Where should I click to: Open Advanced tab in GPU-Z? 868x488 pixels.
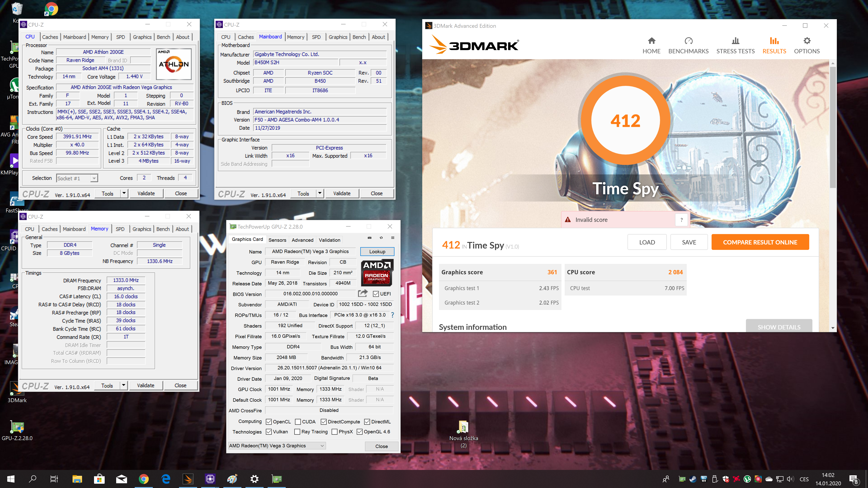tap(302, 240)
